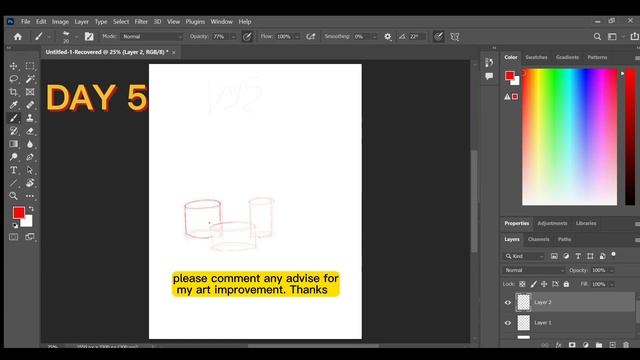Viewport: 640px width, 360px height.
Task: Open the Flow slider dropdown arrow
Action: click(297, 37)
